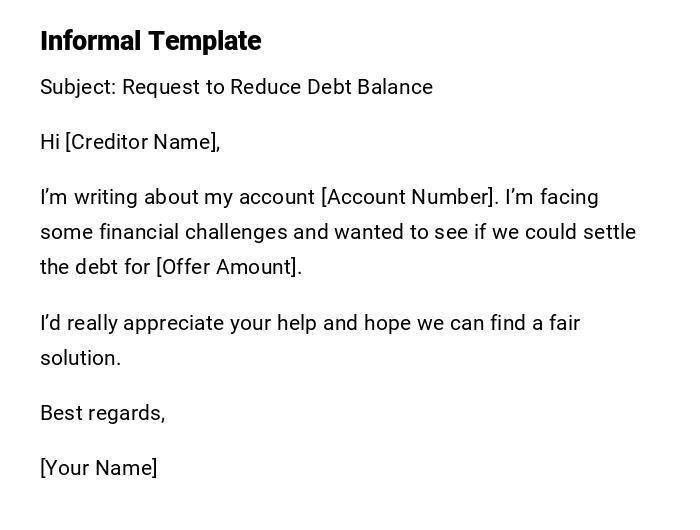
Task: Click "Request to Reduce Debt Balance" text
Action: [278, 87]
